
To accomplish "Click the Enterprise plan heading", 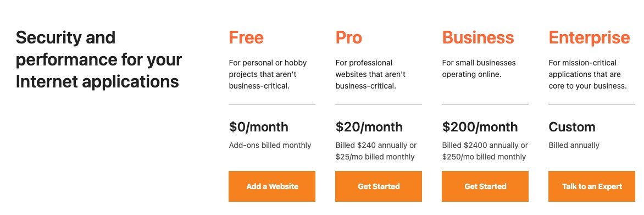I will [x=589, y=37].
